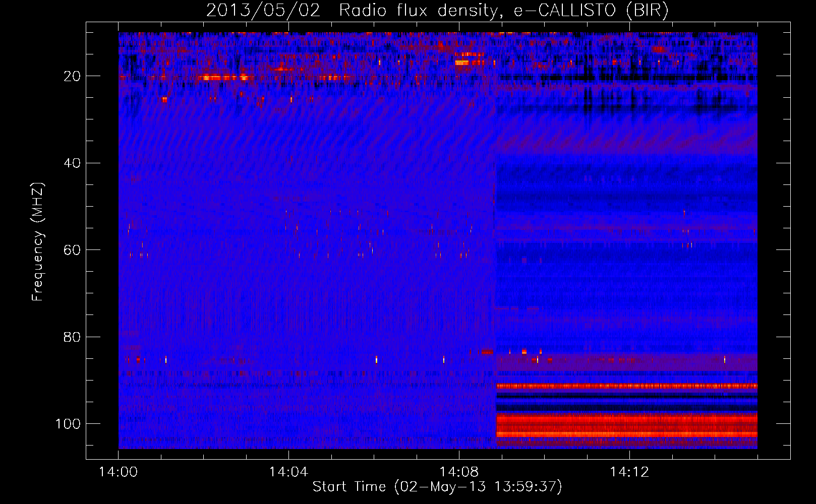Click the '14:12' time tick label
The image size is (816, 504).
(629, 472)
